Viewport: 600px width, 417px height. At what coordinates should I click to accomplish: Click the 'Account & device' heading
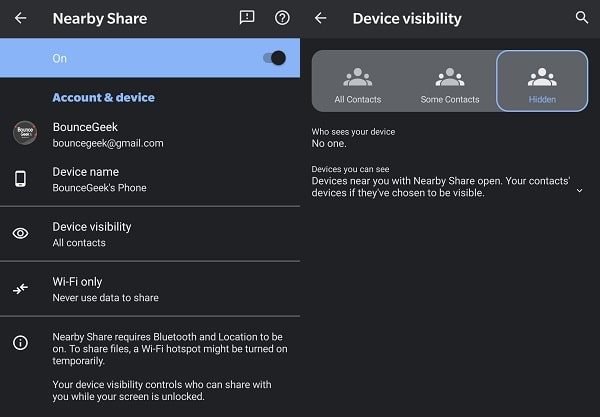(104, 98)
